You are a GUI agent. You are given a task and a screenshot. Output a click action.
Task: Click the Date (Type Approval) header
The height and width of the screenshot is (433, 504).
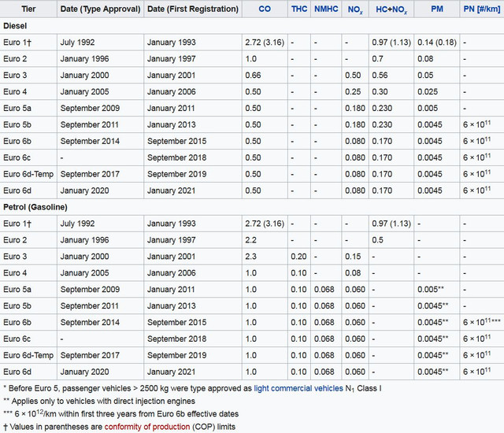(x=100, y=9)
